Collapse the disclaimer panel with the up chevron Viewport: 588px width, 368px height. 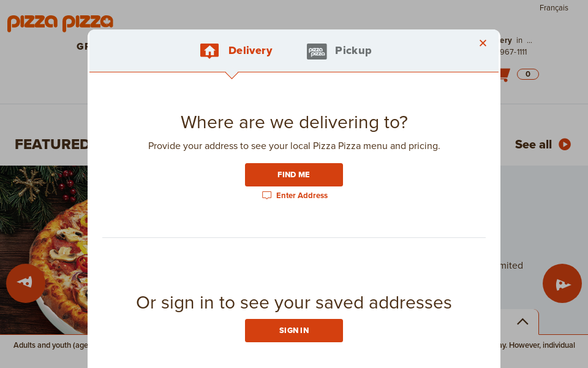(522, 321)
